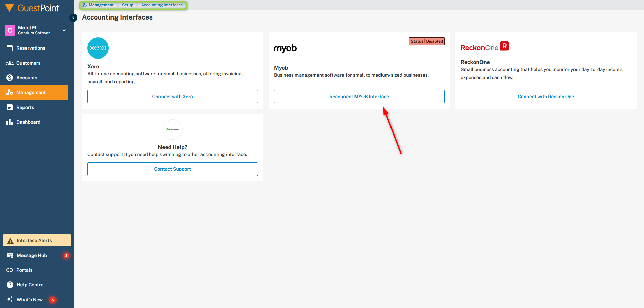Open Message Hub
644x308 pixels.
[37, 255]
